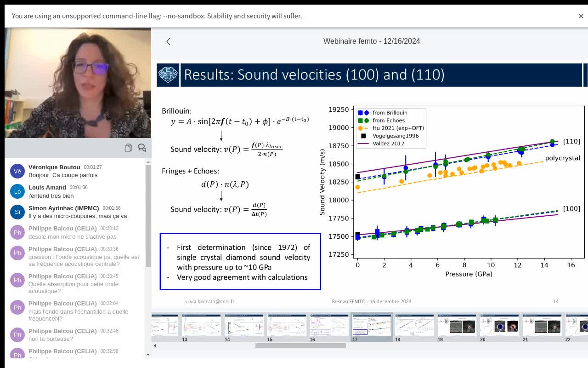This screenshot has height=368, width=588.
Task: Open slide thumbnail 20
Action: (499, 325)
